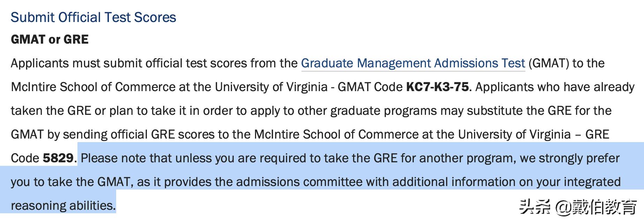Image resolution: width=644 pixels, height=222 pixels.
Task: Click the Submit Official Test Scores heading
Action: 93,17
